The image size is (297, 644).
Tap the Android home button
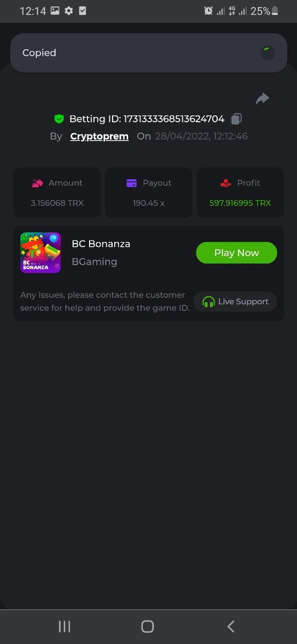(x=147, y=626)
